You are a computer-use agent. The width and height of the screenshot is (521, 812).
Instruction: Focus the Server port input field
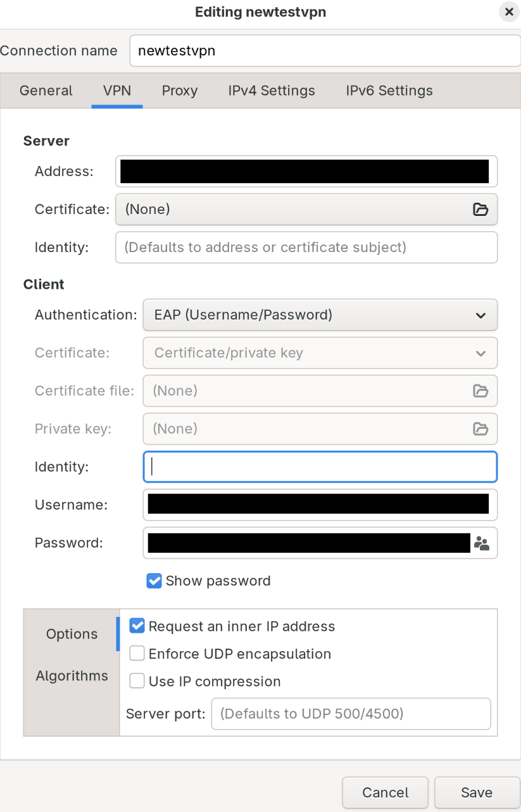coord(351,714)
